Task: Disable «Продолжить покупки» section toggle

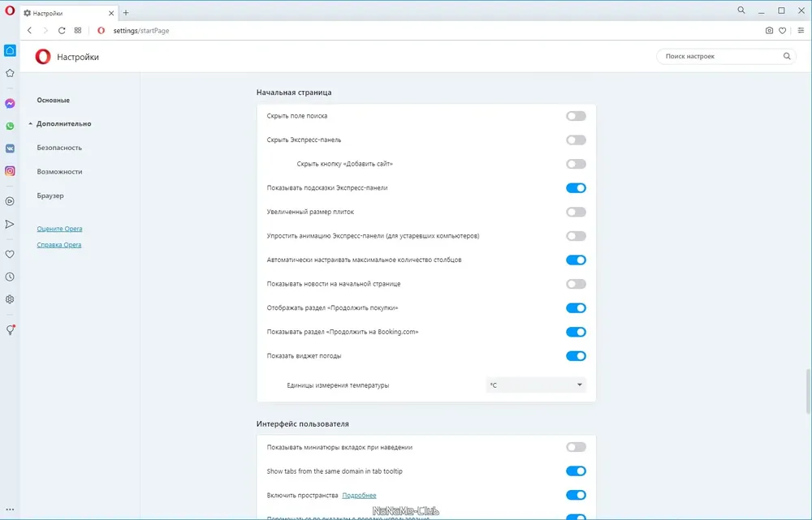Action: pos(576,307)
